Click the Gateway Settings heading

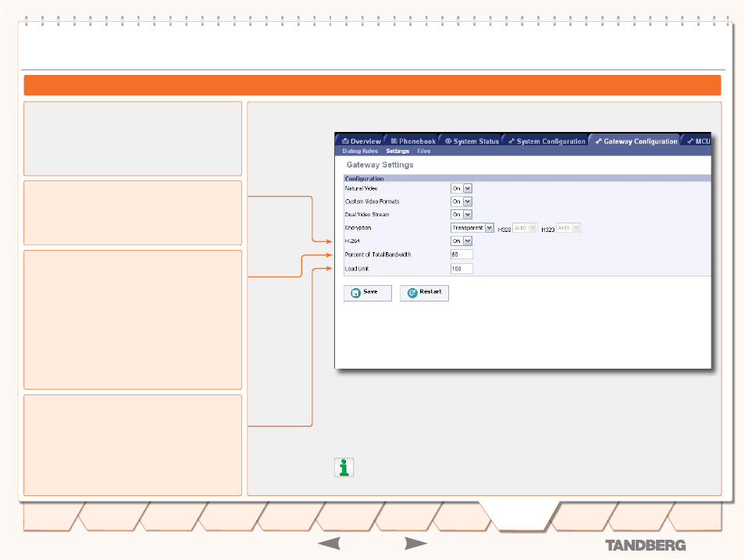380,165
